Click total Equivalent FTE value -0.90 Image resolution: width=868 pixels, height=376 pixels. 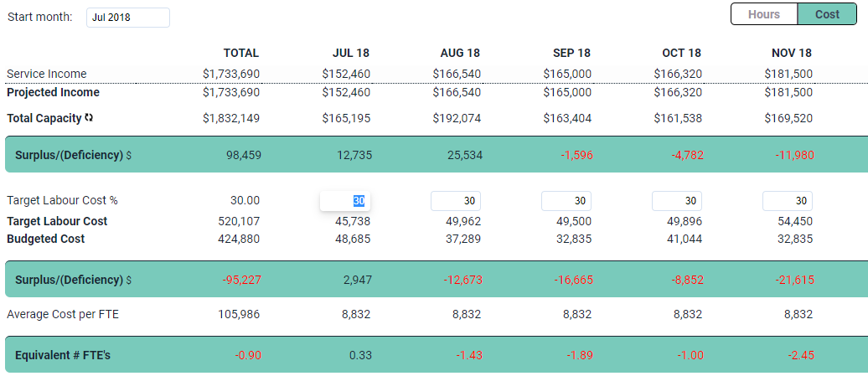coord(248,355)
